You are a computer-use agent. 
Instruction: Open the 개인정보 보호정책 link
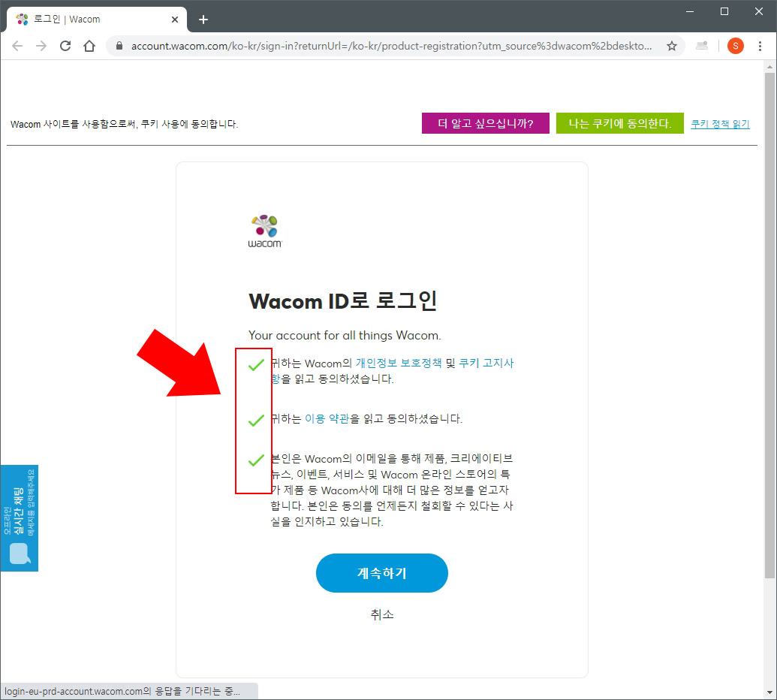[399, 363]
